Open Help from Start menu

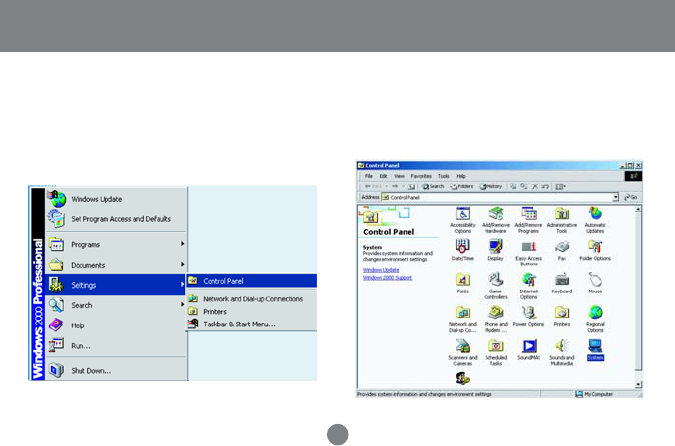(x=116, y=325)
